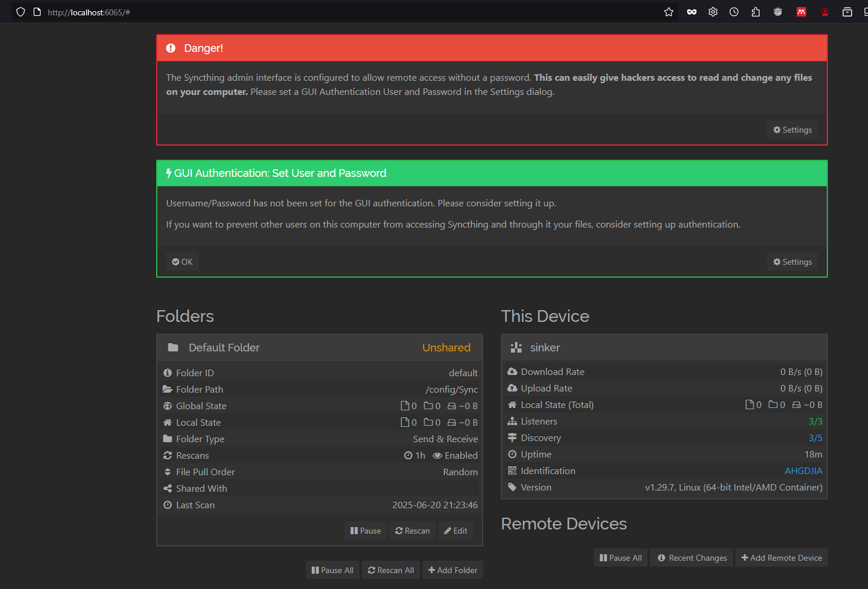The width and height of the screenshot is (868, 589).
Task: Open the Extensions puzzle-piece icon
Action: pos(755,12)
